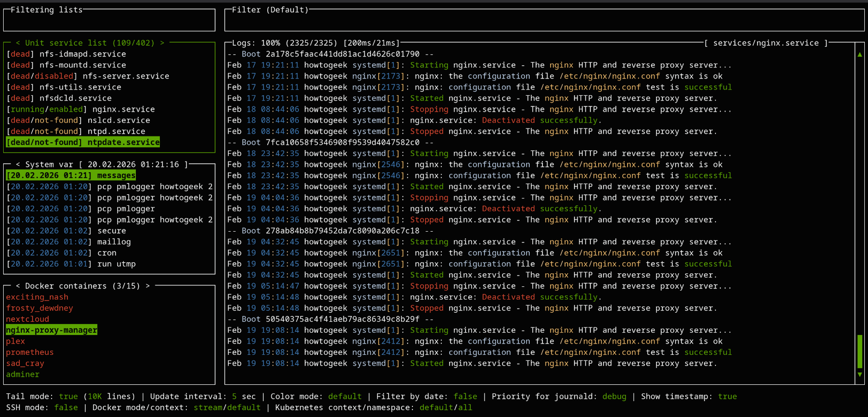Screen dimensions: 868x417
Task: Select nslcd.service entry
Action: [x=78, y=121]
